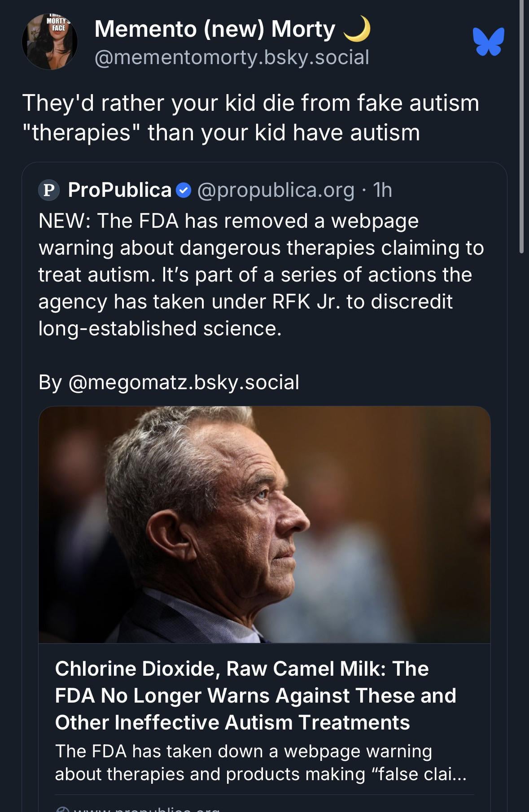The width and height of the screenshot is (529, 812).
Task: Open the "Chlorine Dioxide, Raw Camel Milk" headline
Action: pos(255,695)
